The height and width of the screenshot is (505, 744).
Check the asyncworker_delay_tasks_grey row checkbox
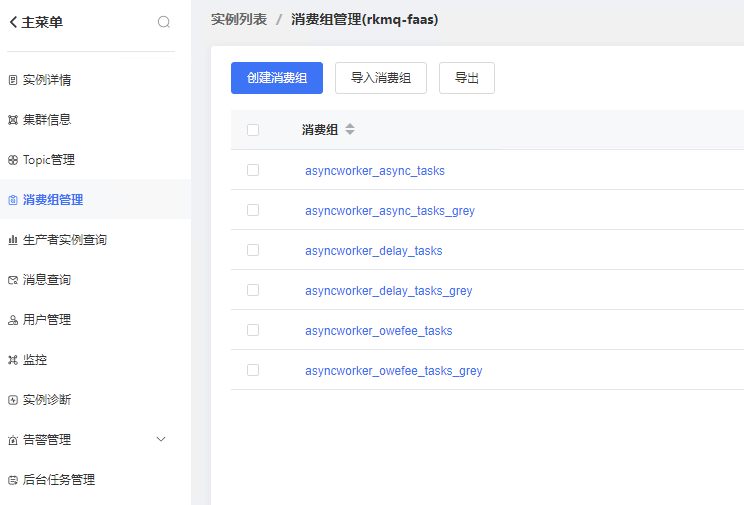pos(253,290)
